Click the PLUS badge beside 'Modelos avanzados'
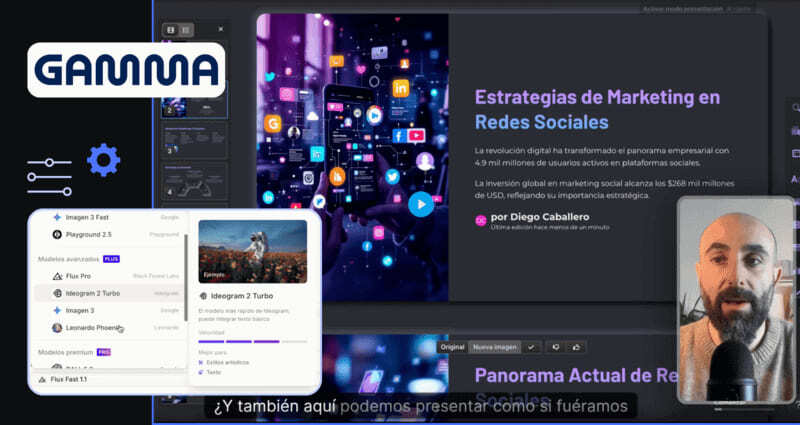This screenshot has height=425, width=800. (x=111, y=259)
